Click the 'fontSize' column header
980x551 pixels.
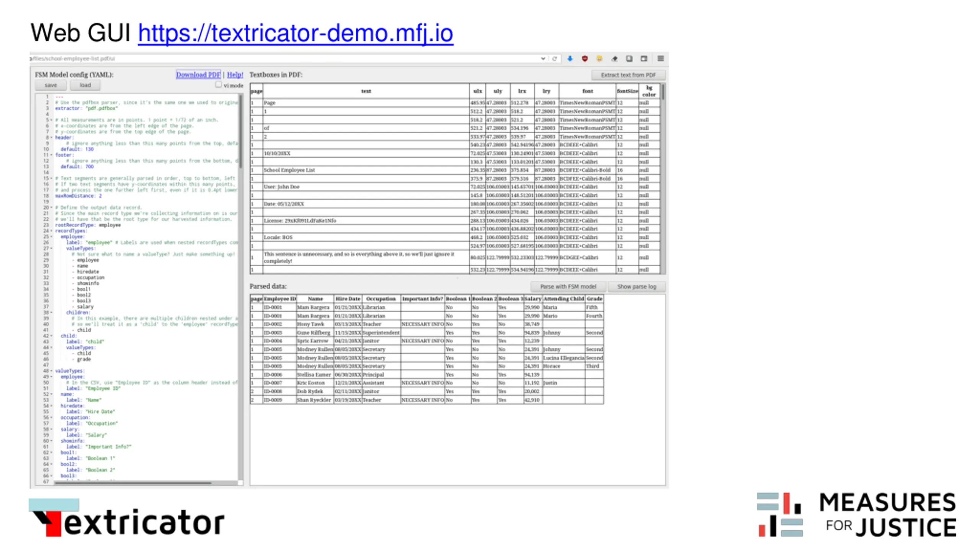point(627,91)
